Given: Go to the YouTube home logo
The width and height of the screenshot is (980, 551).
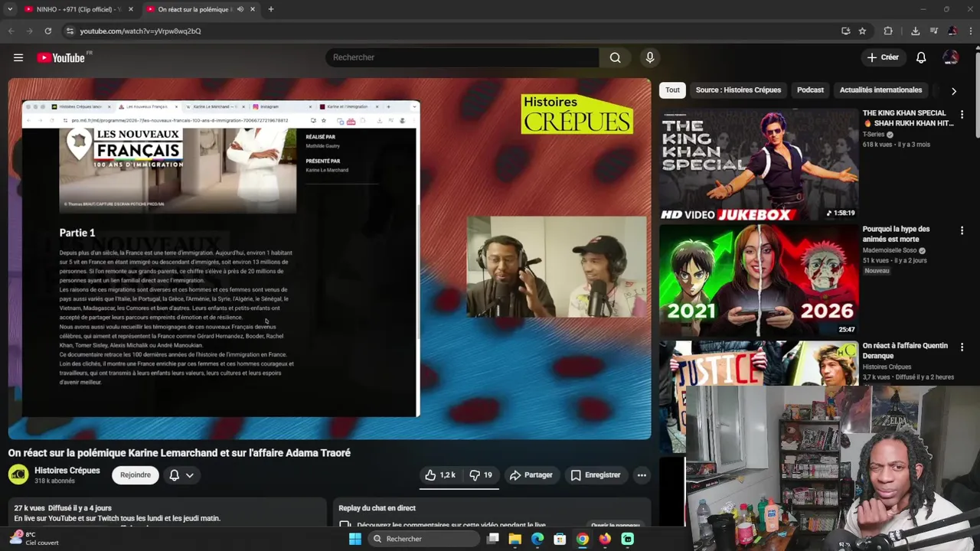Looking at the screenshot, I should coord(60,57).
